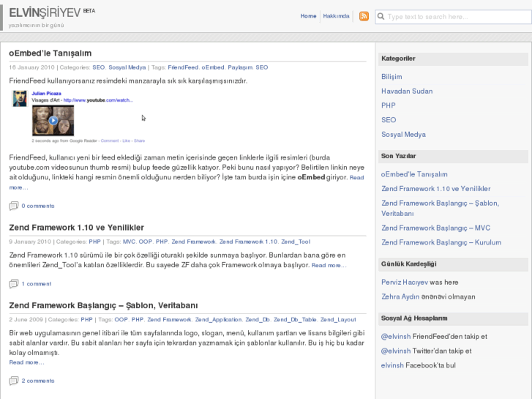532x399 pixels.
Task: Open Zend Framework Başlangıç – MVC recent post
Action: pyautogui.click(x=435, y=228)
